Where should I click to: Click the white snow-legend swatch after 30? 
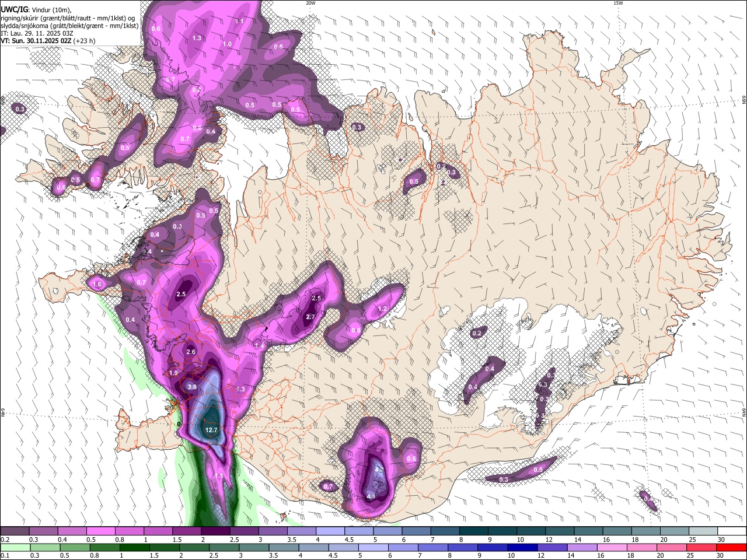click(x=732, y=531)
